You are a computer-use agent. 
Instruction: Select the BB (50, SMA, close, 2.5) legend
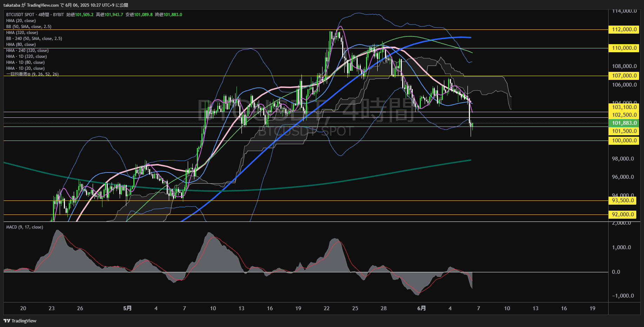pyautogui.click(x=29, y=27)
